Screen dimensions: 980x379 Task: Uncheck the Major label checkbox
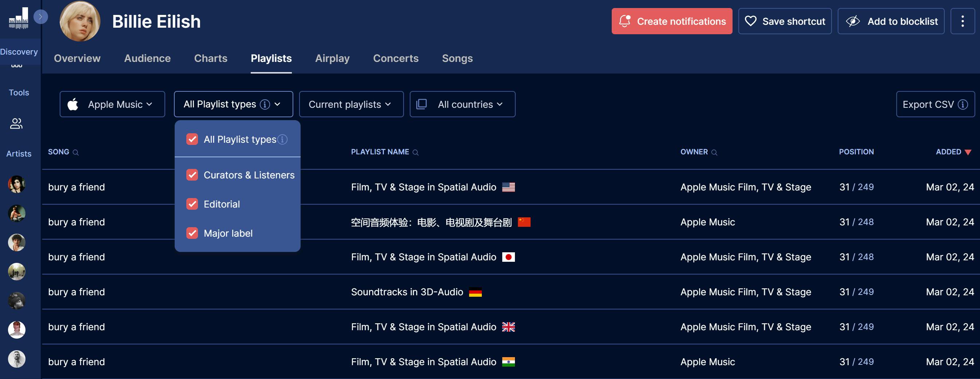(192, 233)
